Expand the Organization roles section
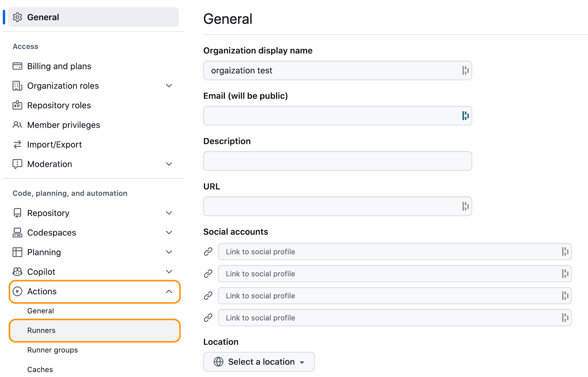 coord(169,86)
